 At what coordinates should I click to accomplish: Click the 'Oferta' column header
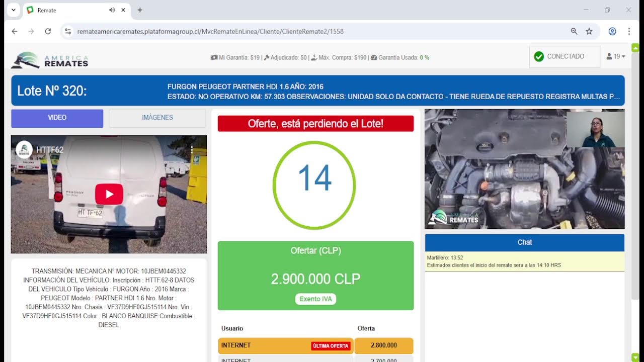366,328
